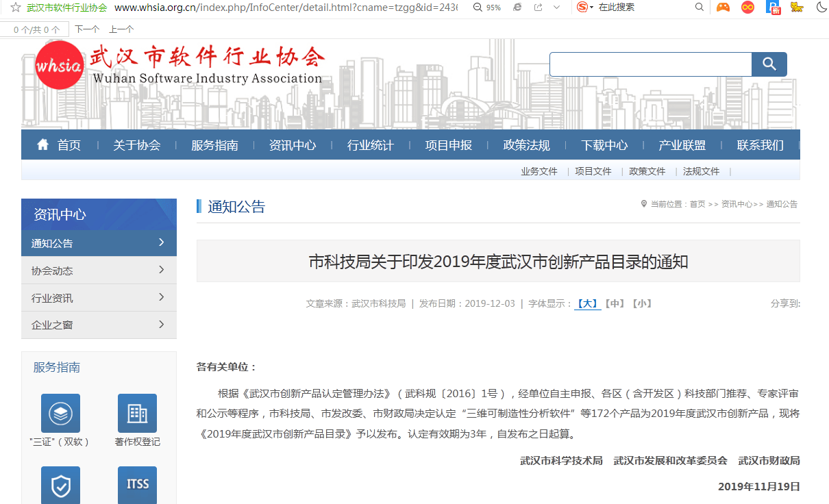The width and height of the screenshot is (829, 504).
Task: Click breadcrumb link 资讯中心
Action: 737,204
